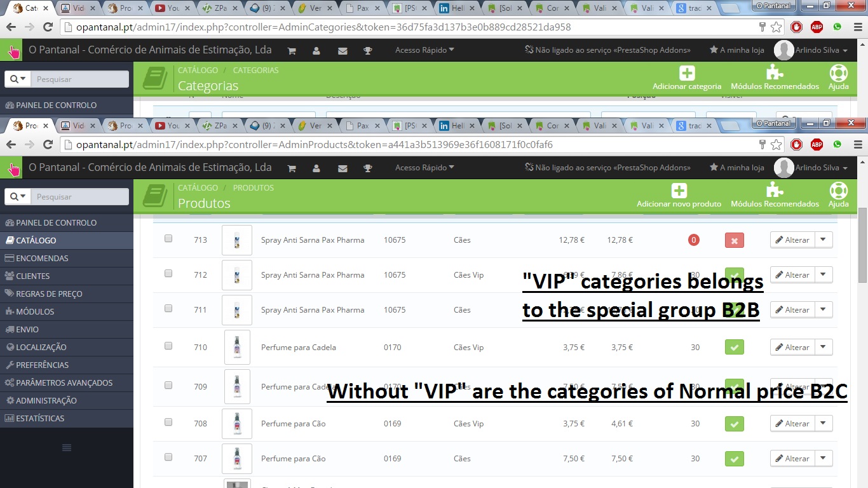This screenshot has width=868, height=488.
Task: Open Encomendas in the sidebar menu
Action: (x=67, y=259)
